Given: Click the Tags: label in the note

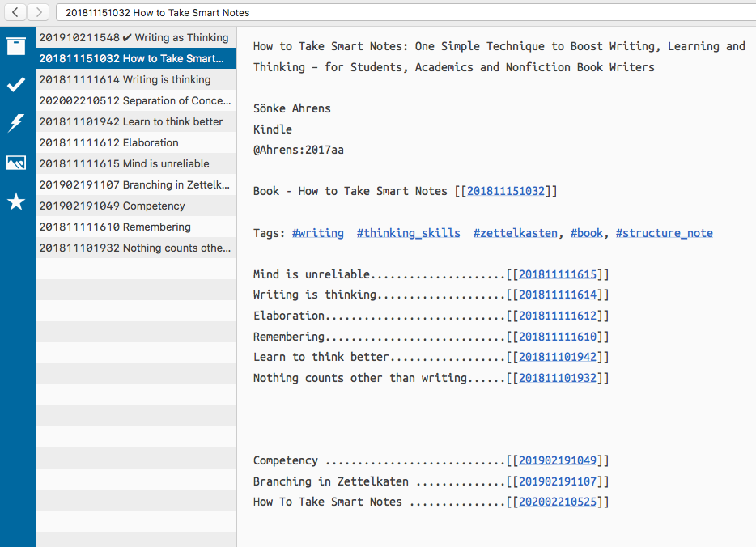Looking at the screenshot, I should pyautogui.click(x=269, y=233).
